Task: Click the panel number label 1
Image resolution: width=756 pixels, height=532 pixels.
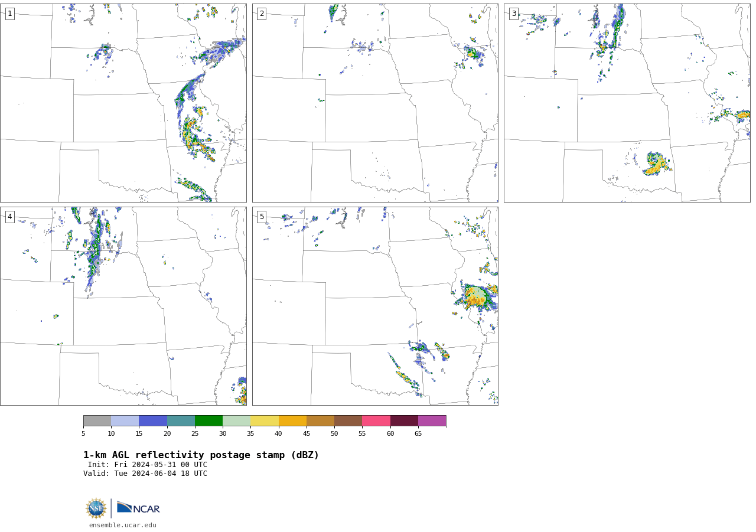Action: (x=9, y=14)
